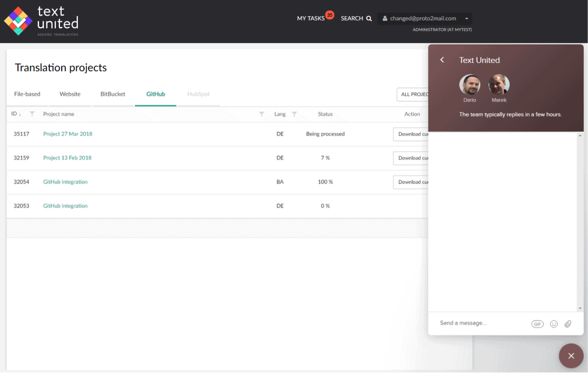588x373 pixels.
Task: Click the Text United logo
Action: click(41, 21)
